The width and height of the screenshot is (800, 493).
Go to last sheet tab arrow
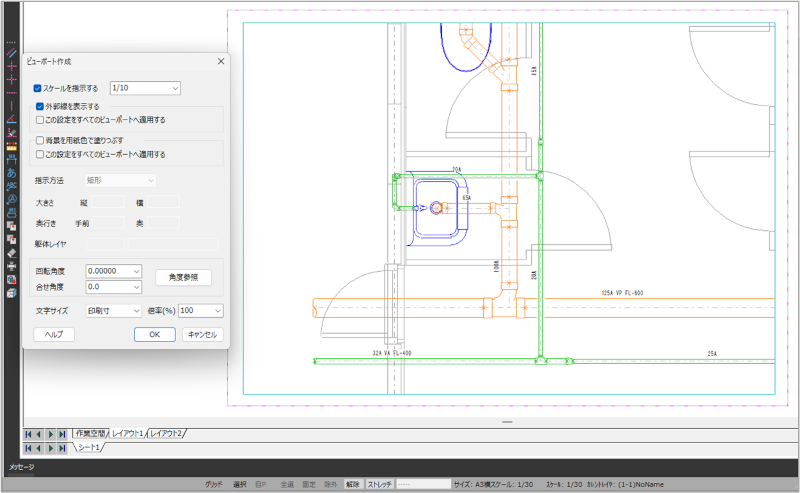tap(63, 448)
